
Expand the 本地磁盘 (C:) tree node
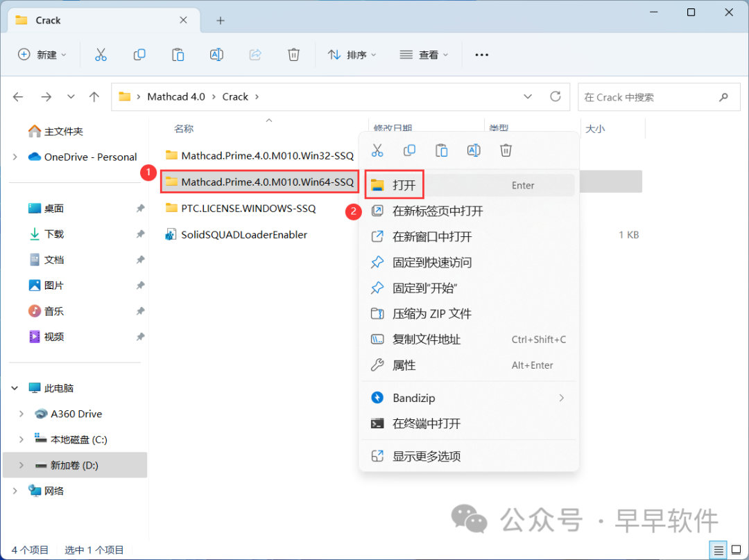click(x=21, y=439)
